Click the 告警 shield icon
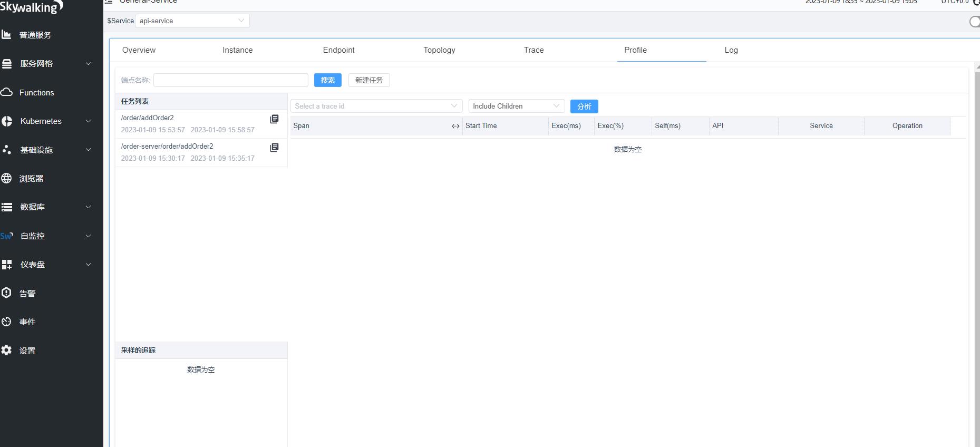 6,293
